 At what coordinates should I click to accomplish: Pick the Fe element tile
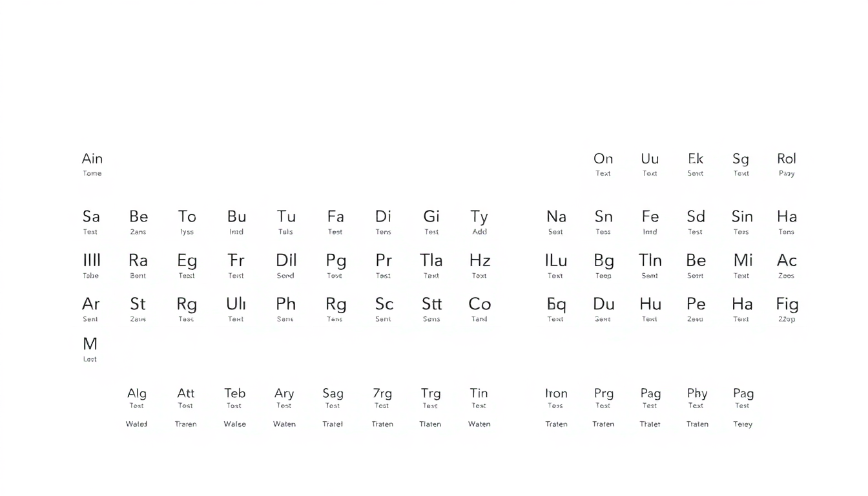pos(650,222)
